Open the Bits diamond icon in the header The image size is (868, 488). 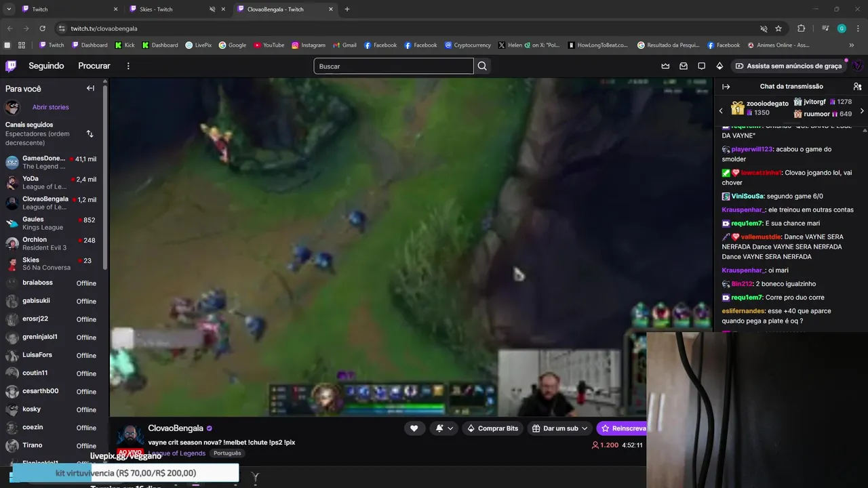pyautogui.click(x=719, y=66)
